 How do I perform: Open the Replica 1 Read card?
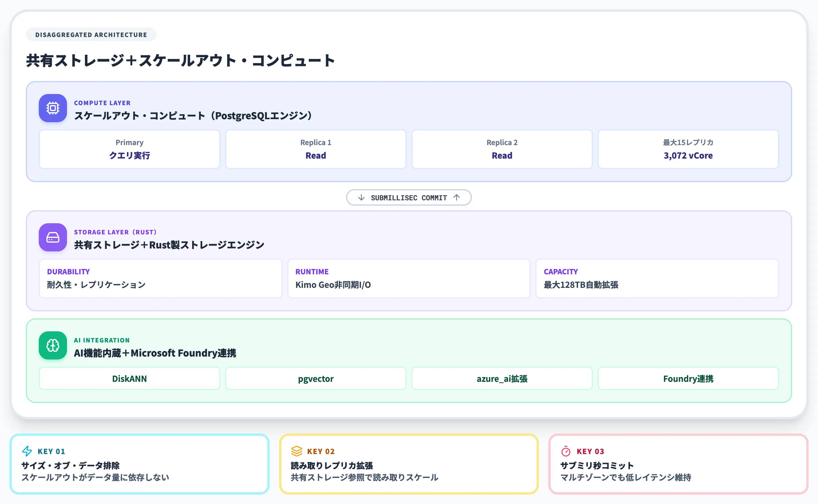(x=316, y=149)
